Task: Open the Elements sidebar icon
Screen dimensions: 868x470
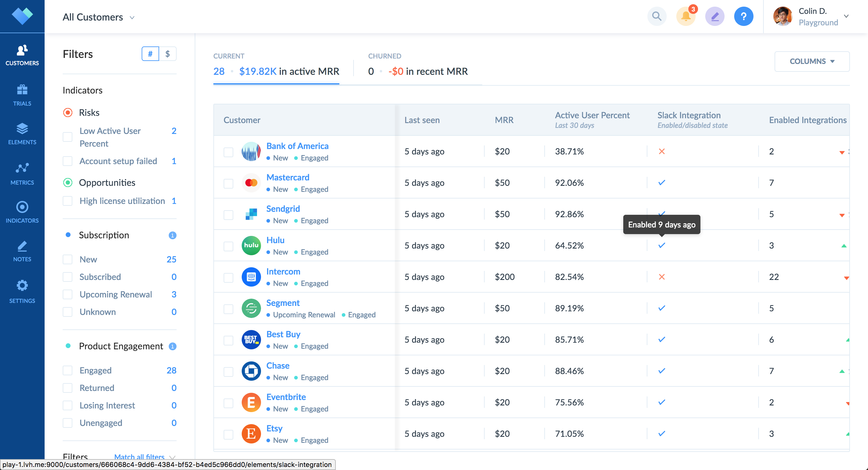Action: point(22,134)
